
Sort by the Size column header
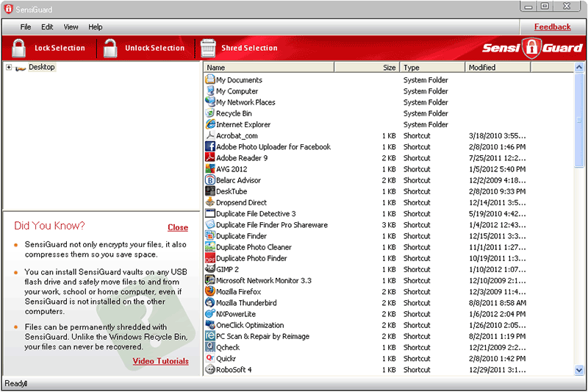click(367, 68)
